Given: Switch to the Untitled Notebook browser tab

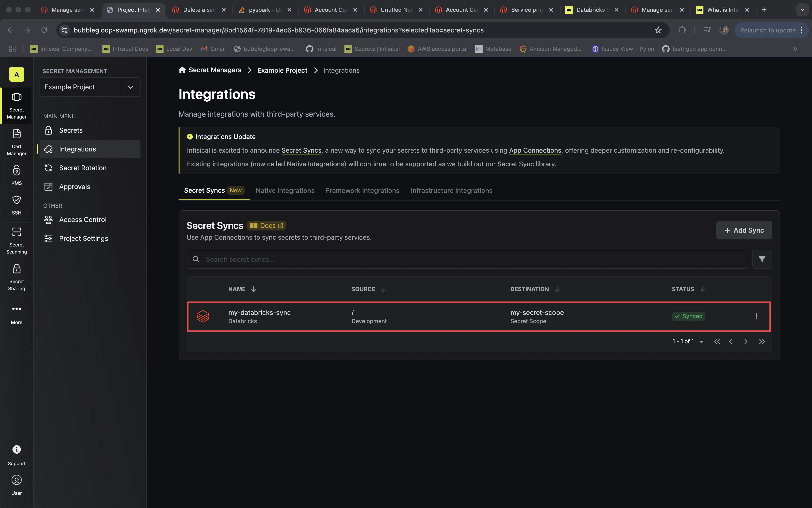Looking at the screenshot, I should (396, 10).
